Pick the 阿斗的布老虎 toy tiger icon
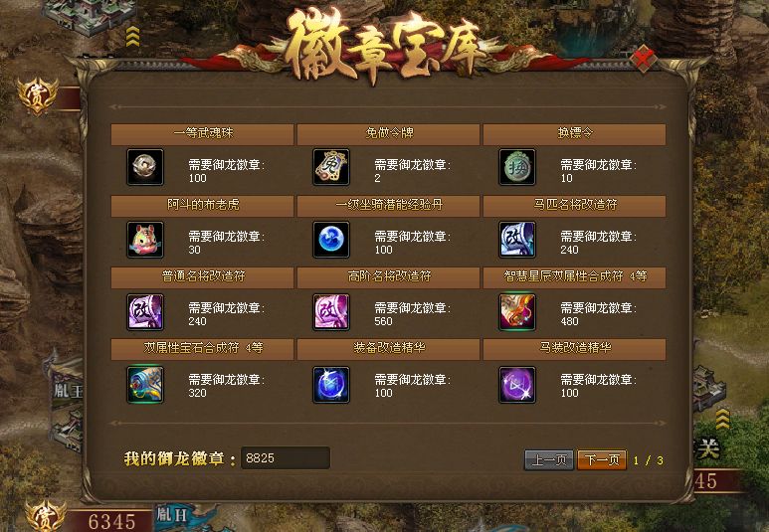The width and height of the screenshot is (769, 532). coord(144,240)
